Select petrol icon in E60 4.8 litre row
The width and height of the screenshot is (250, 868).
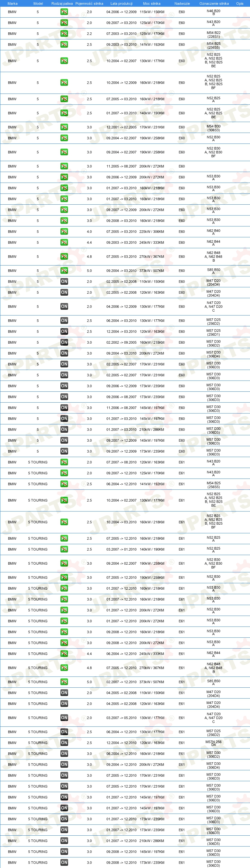(x=64, y=257)
